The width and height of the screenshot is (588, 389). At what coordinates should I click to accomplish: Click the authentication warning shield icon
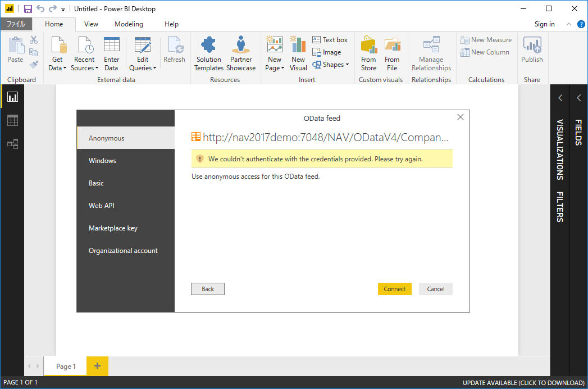pyautogui.click(x=199, y=159)
